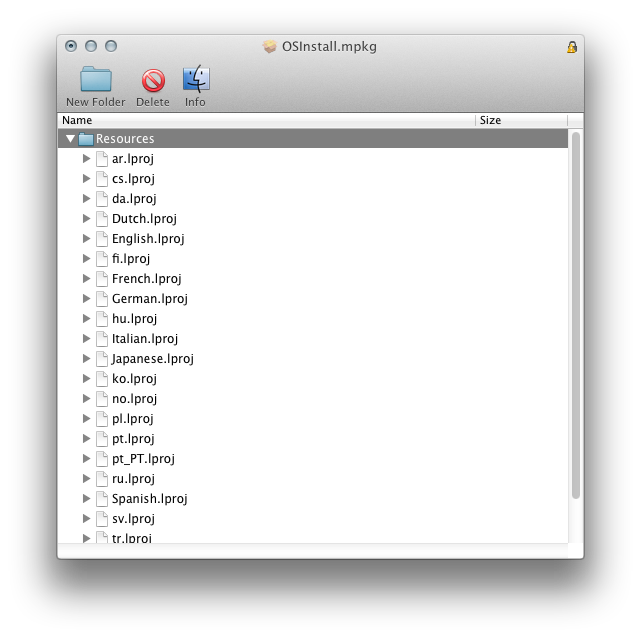This screenshot has width=641, height=638.
Task: Sort by the Name column header
Action: pyautogui.click(x=267, y=120)
